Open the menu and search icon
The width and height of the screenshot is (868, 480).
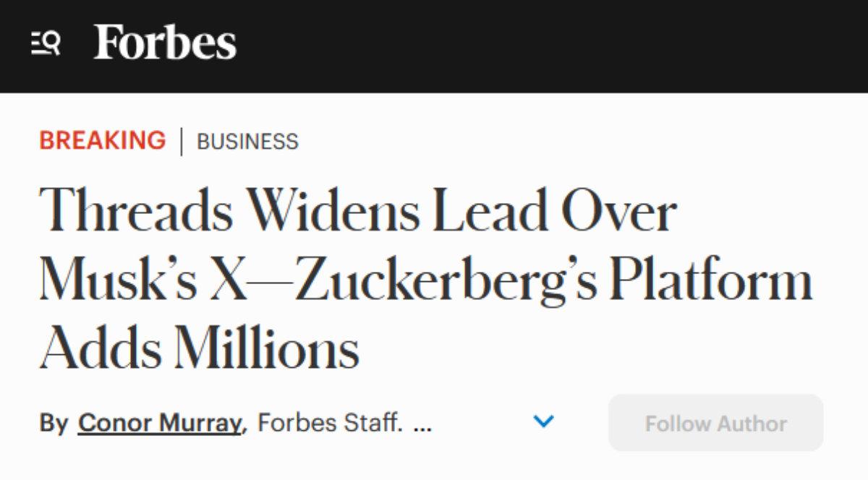(x=46, y=44)
